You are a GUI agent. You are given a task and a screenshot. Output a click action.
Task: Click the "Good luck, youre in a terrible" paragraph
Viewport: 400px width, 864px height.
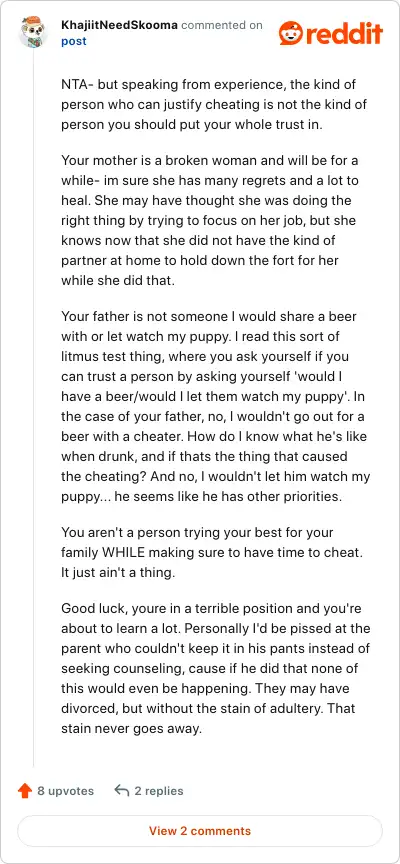tap(215, 669)
